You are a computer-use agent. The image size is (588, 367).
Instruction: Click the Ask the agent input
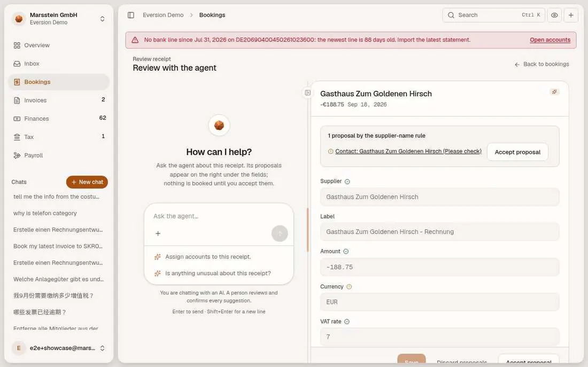coord(219,216)
